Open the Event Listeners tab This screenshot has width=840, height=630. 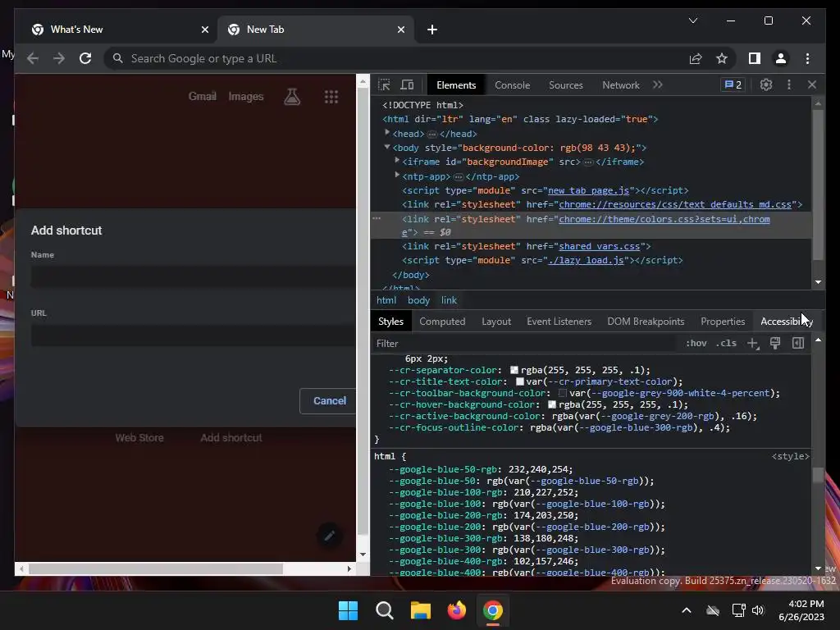pos(559,322)
